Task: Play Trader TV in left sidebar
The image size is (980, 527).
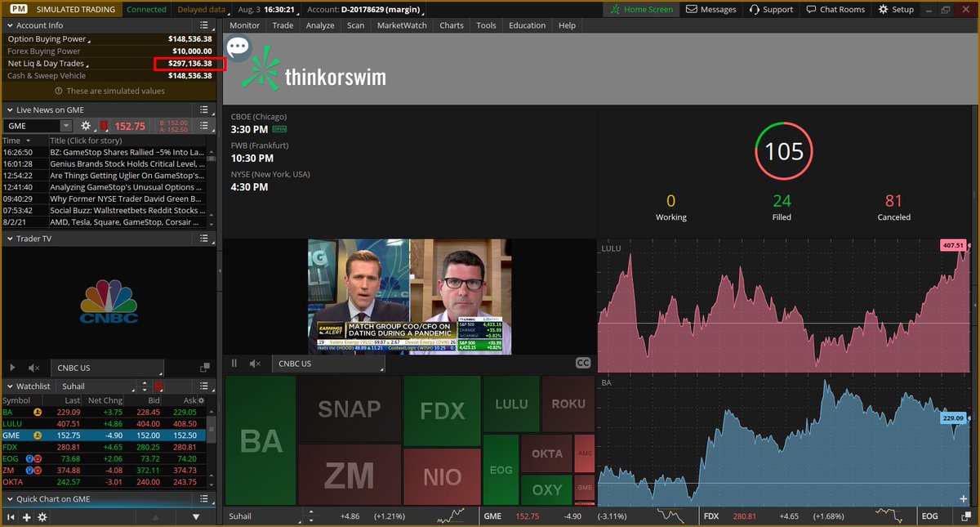Action: coord(12,368)
